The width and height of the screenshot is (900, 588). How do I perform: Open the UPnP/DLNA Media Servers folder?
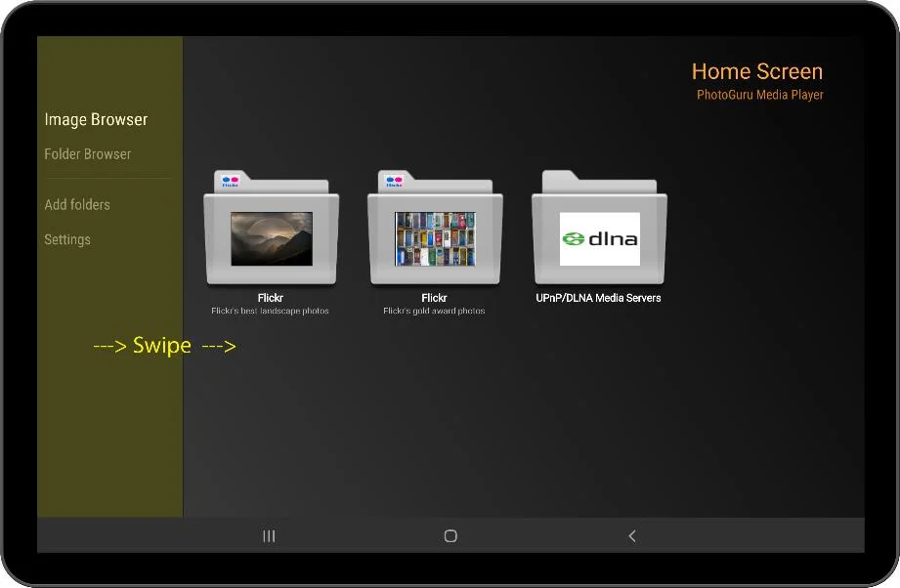[x=599, y=228]
